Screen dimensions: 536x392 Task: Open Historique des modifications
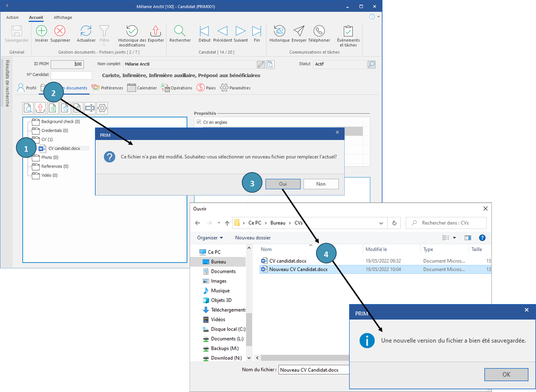[x=132, y=31]
